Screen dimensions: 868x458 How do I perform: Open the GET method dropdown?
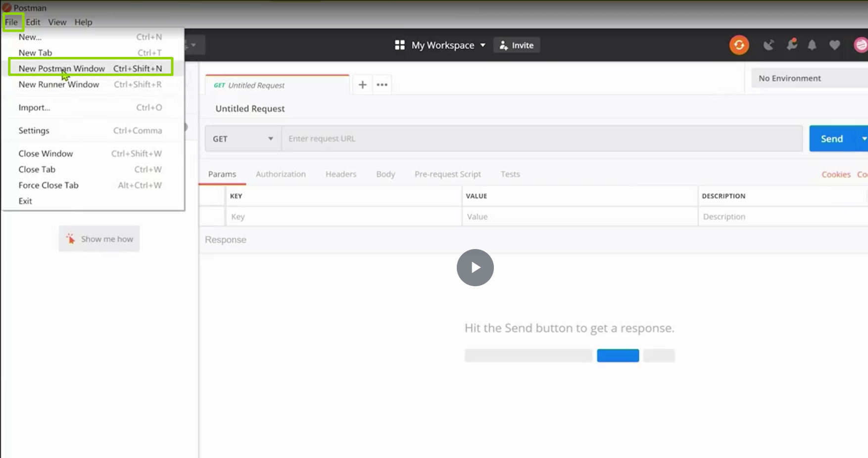click(243, 139)
